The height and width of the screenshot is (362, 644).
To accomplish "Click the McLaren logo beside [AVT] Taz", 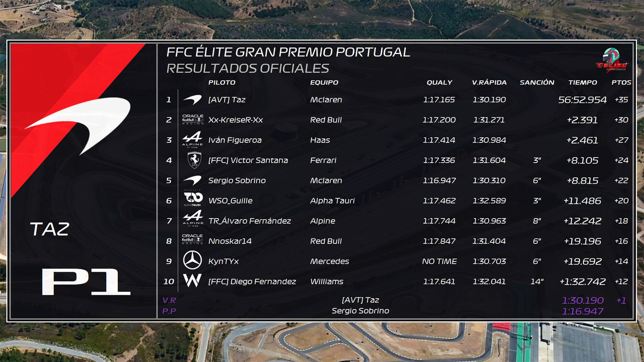I will coord(192,100).
